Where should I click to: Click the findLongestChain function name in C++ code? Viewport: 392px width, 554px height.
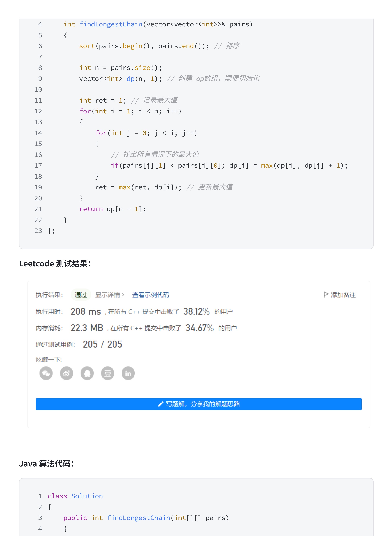pos(111,24)
